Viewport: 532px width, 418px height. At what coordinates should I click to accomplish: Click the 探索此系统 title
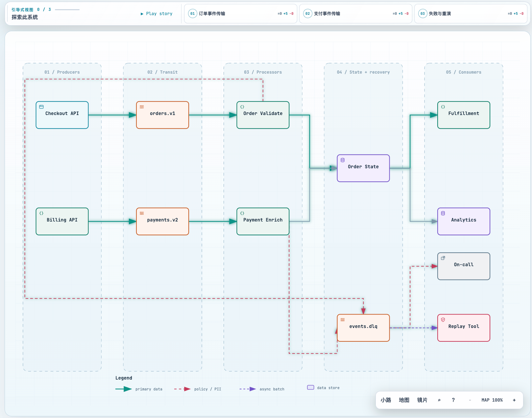pyautogui.click(x=25, y=17)
